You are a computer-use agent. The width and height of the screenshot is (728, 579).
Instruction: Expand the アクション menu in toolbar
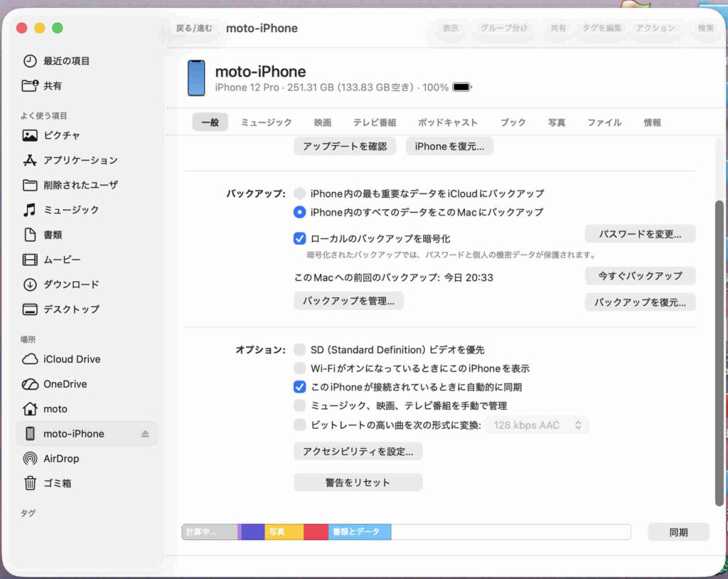(x=655, y=28)
